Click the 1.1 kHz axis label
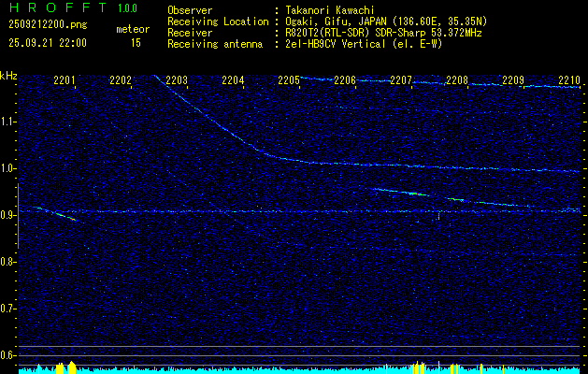The height and width of the screenshot is (374, 588). pyautogui.click(x=8, y=122)
